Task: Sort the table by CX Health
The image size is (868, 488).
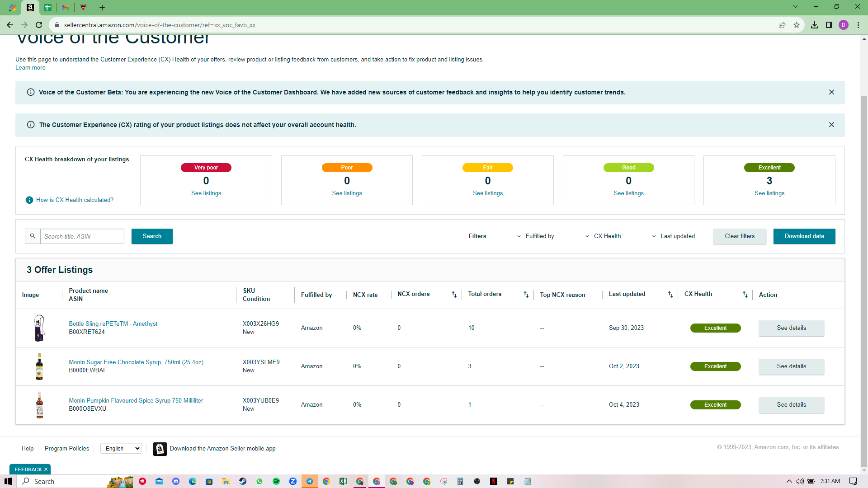Action: 745,295
